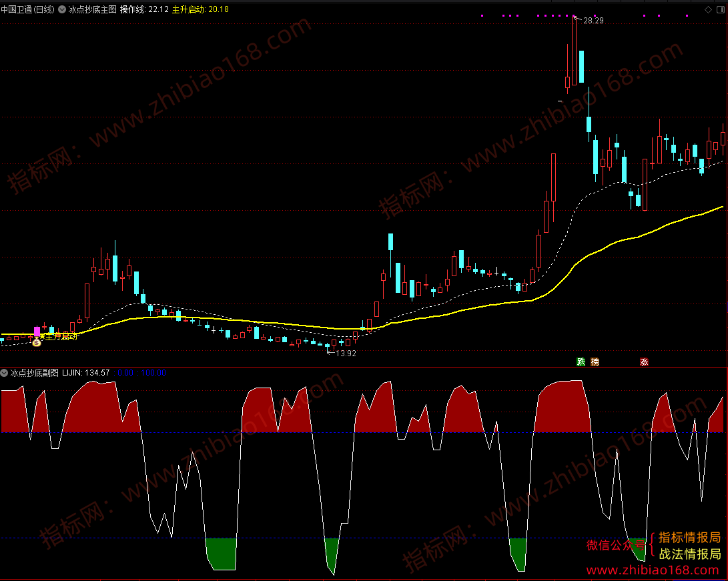Viewport: 728px width, 581px height.
Task: Click the 冰点抄底副图 sub-chart name
Action: [x=34, y=373]
